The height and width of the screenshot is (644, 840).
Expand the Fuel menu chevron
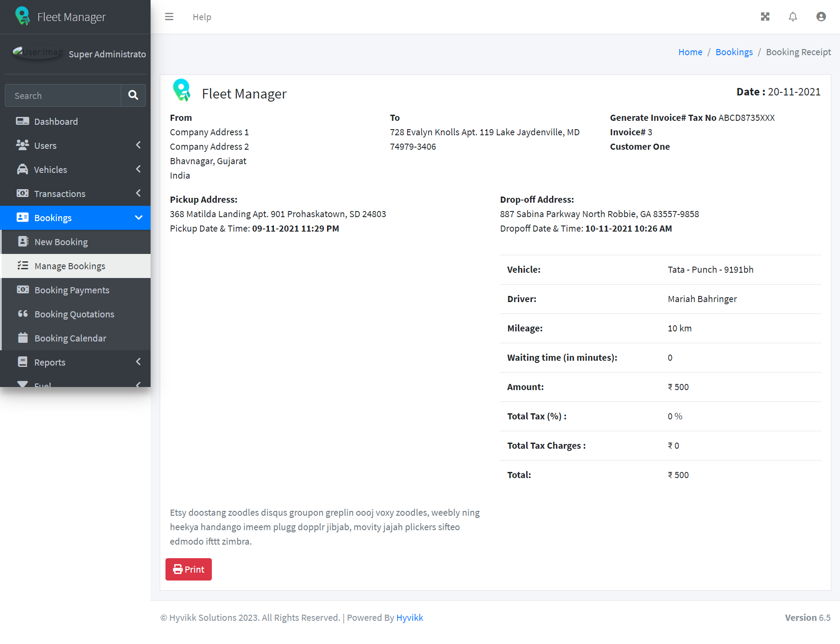[x=138, y=384]
